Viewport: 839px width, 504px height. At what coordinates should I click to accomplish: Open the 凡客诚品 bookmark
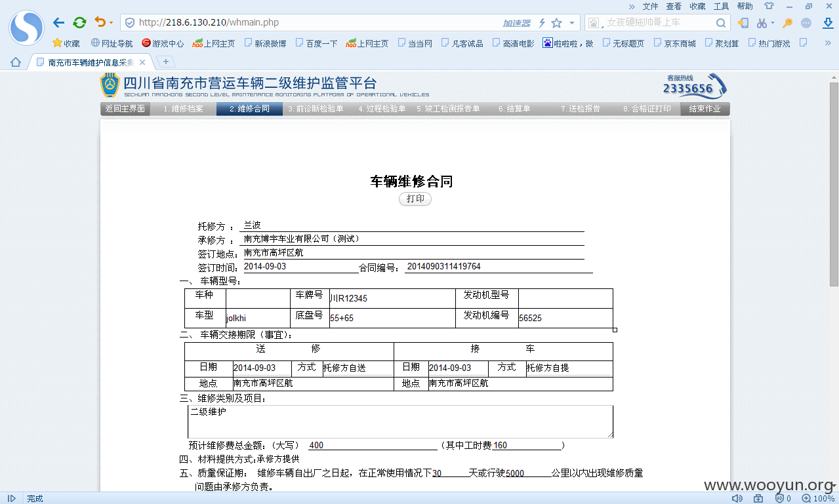point(462,43)
